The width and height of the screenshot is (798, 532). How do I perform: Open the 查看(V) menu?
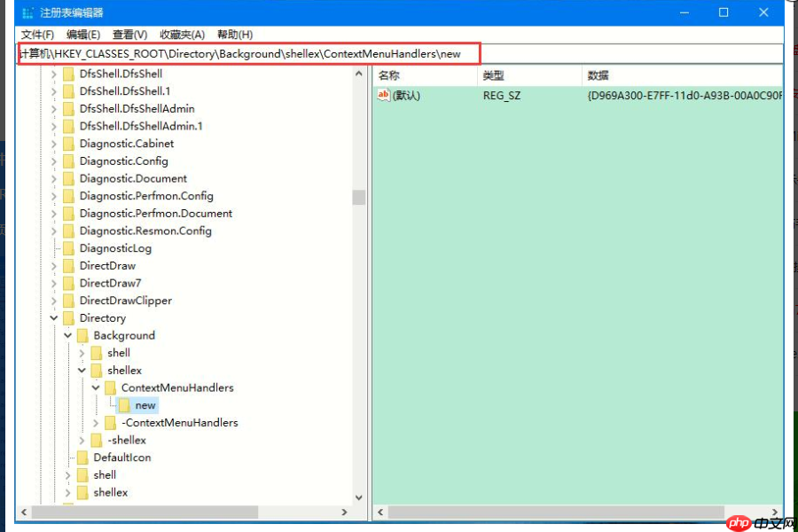point(129,35)
